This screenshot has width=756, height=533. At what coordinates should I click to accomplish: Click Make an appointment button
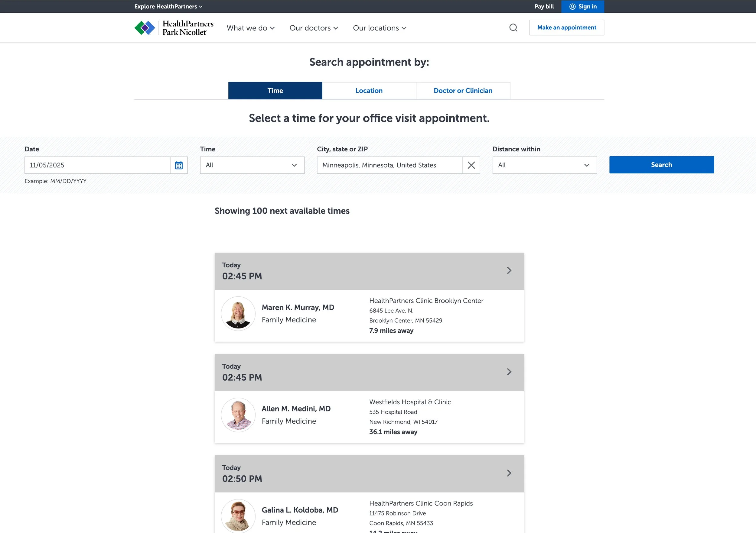(x=566, y=27)
